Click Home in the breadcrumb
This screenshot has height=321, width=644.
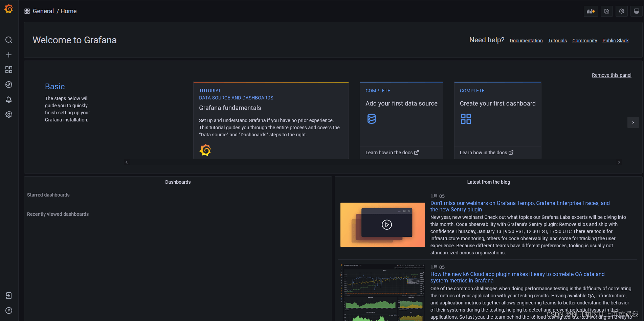(x=69, y=11)
